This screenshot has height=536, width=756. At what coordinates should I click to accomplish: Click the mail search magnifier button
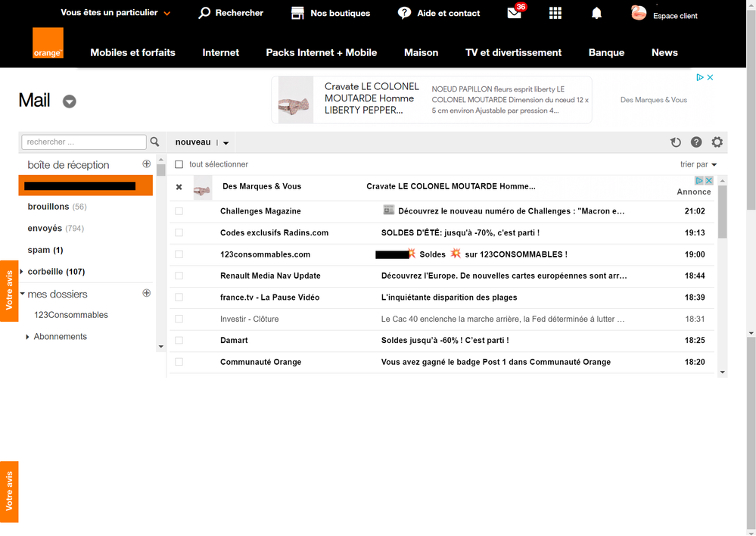[155, 142]
